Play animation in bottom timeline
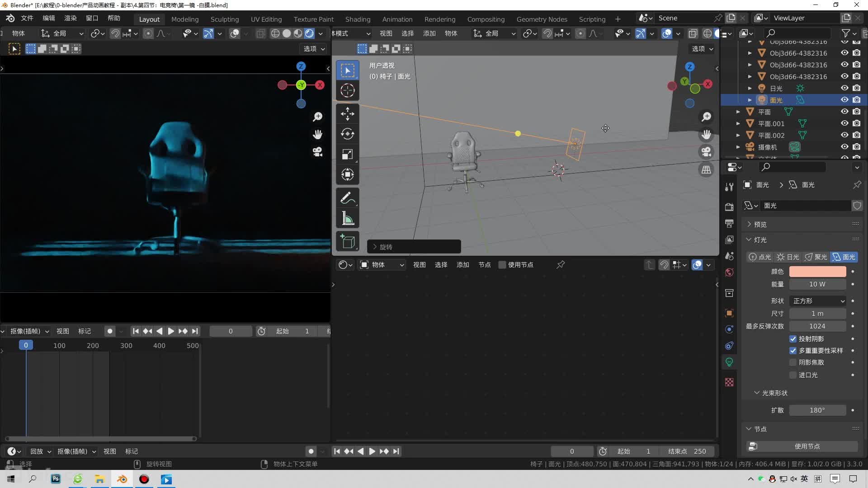The height and width of the screenshot is (488, 868). (372, 451)
